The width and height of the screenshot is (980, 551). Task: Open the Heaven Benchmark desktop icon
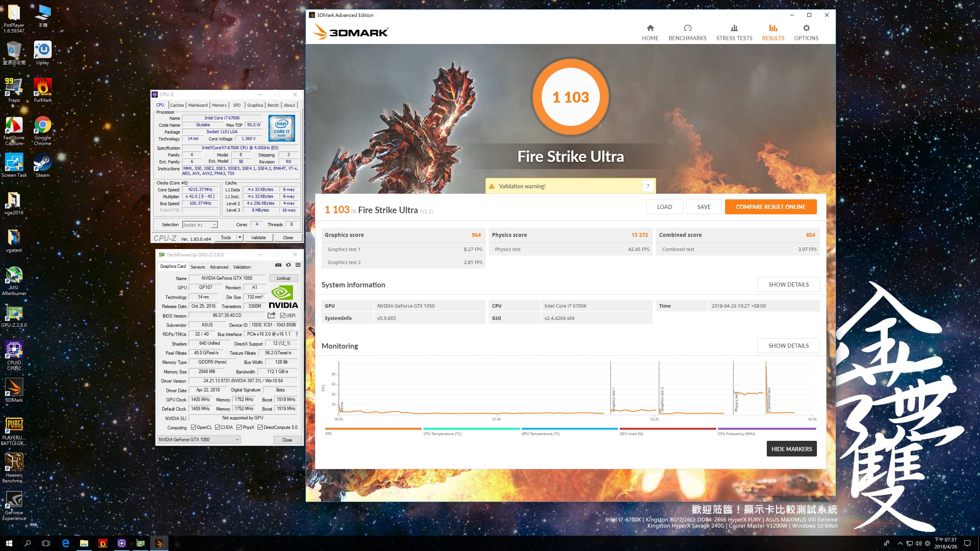pos(14,468)
